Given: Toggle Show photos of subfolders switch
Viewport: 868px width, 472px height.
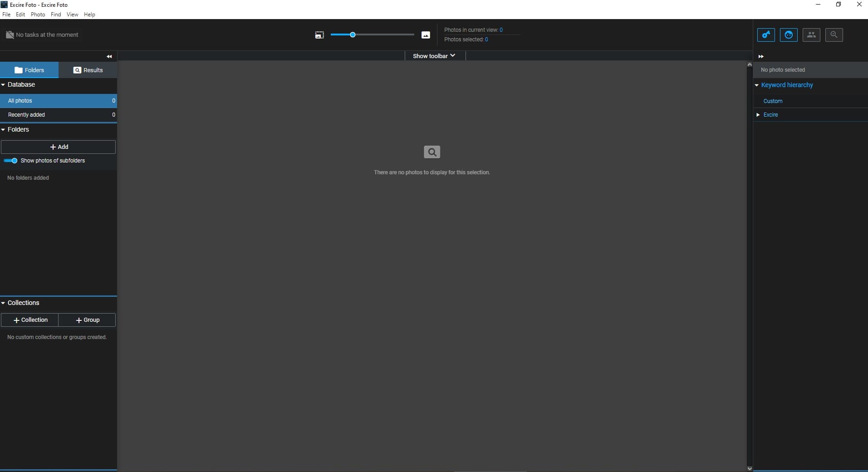Looking at the screenshot, I should [x=10, y=161].
